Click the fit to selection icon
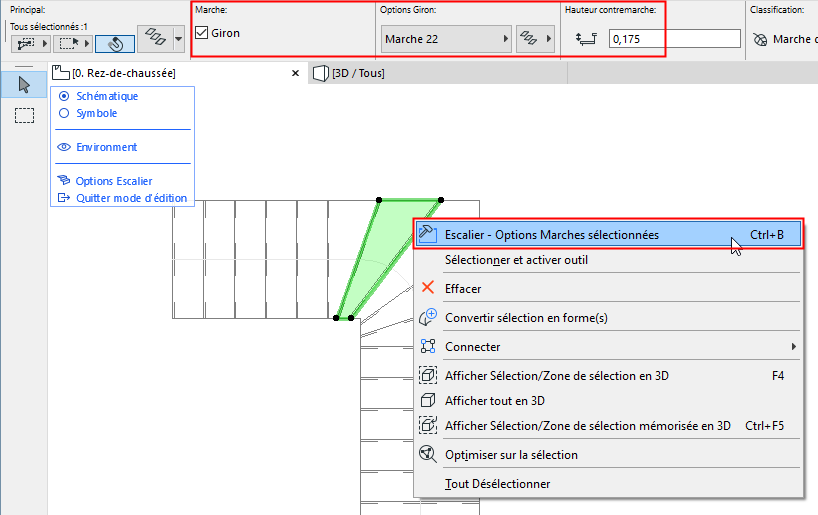This screenshot has width=818, height=515. coord(428,453)
